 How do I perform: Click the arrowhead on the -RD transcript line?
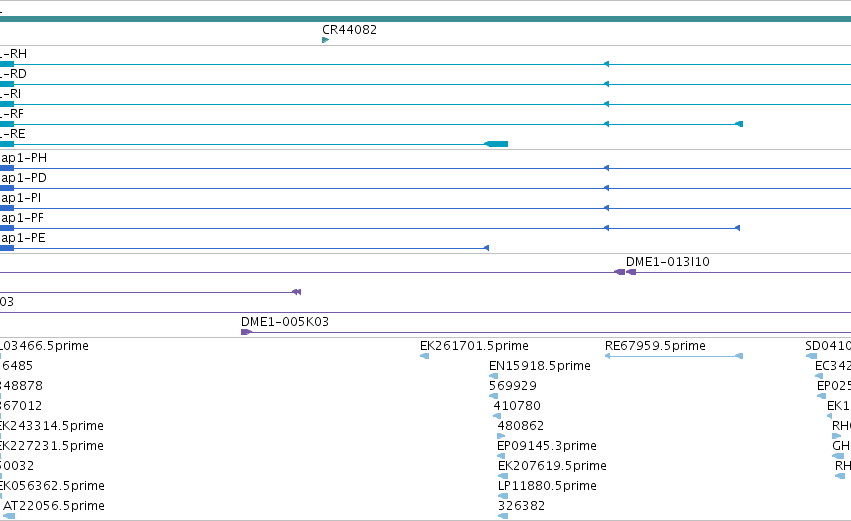point(606,84)
